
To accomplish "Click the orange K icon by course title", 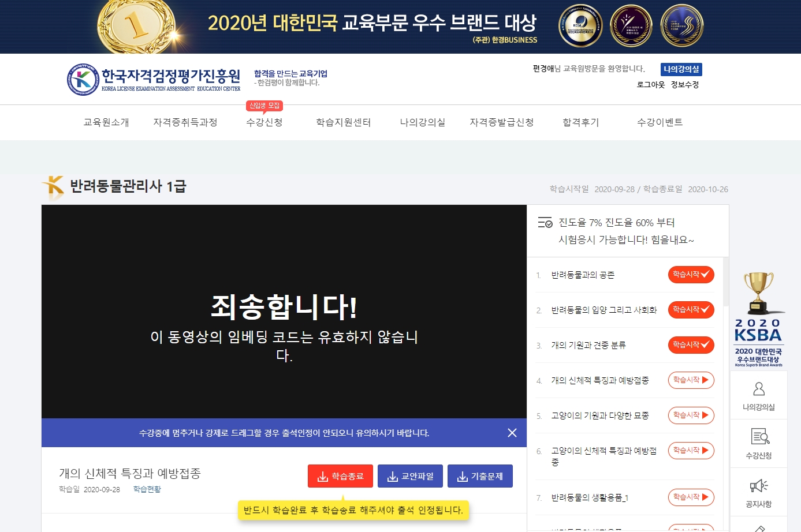I will click(54, 187).
